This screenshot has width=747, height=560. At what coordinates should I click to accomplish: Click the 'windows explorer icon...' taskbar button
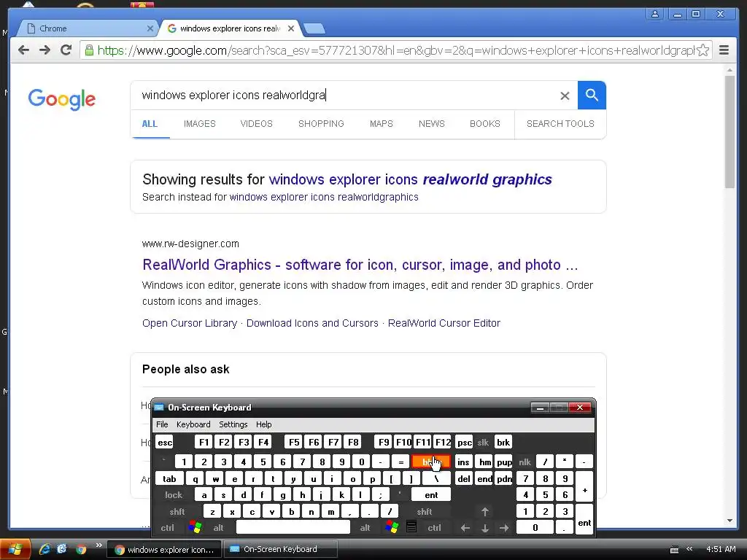click(x=164, y=550)
